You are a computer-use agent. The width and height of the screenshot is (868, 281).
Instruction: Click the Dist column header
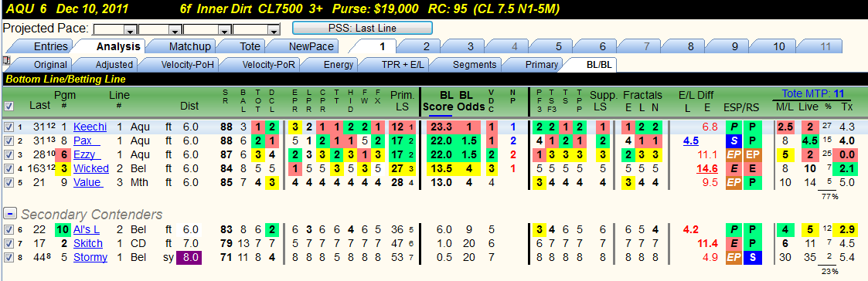[189, 106]
